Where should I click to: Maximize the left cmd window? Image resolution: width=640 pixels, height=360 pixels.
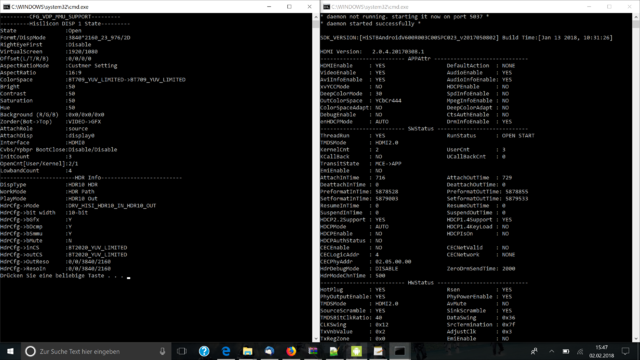click(x=289, y=7)
